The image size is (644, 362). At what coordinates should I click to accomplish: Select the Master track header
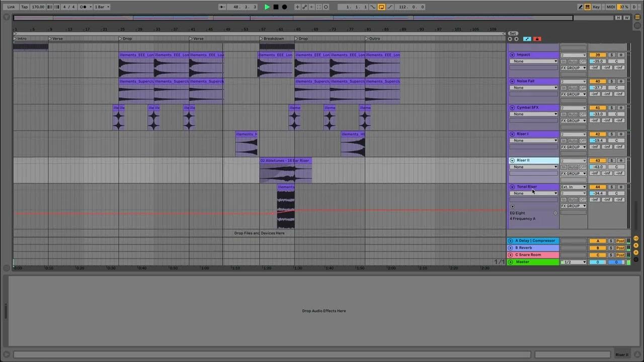pyautogui.click(x=533, y=262)
